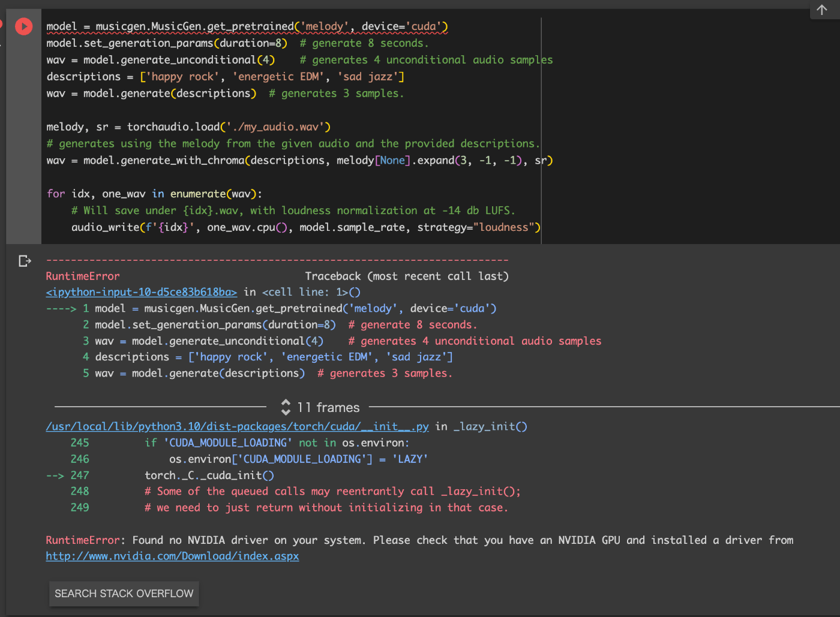This screenshot has width=840, height=617.
Task: Open the torch/cuda/__init__.py file link
Action: coord(238,426)
